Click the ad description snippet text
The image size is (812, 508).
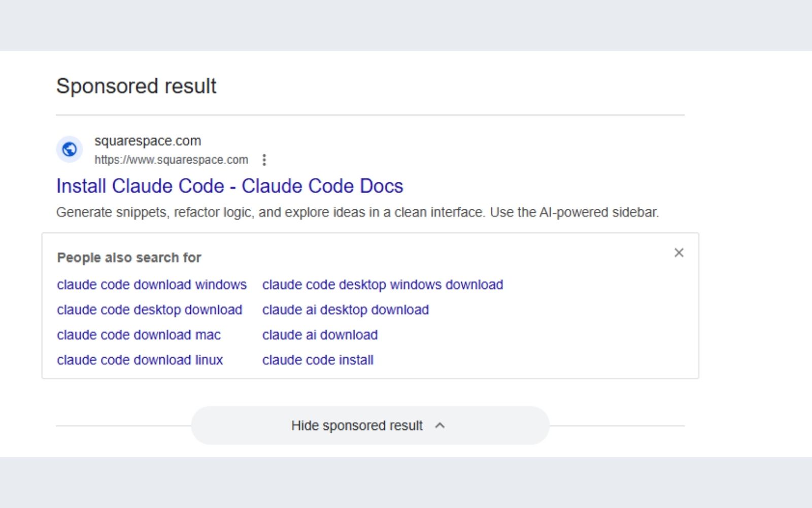click(x=357, y=212)
